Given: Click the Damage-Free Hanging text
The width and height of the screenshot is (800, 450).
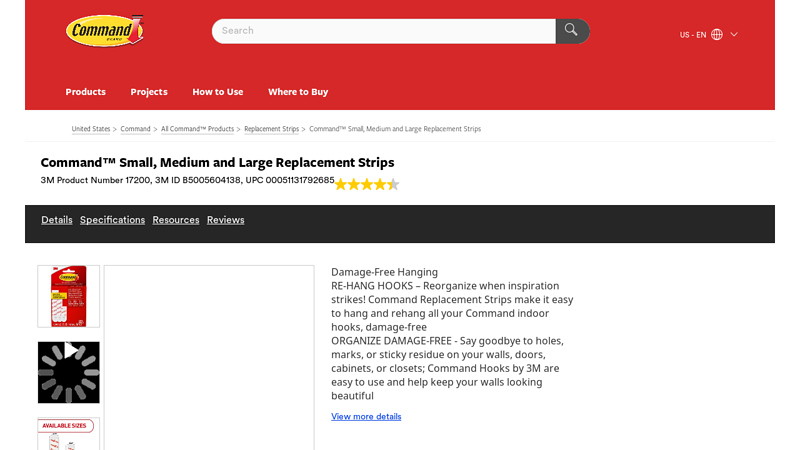Looking at the screenshot, I should click(384, 272).
